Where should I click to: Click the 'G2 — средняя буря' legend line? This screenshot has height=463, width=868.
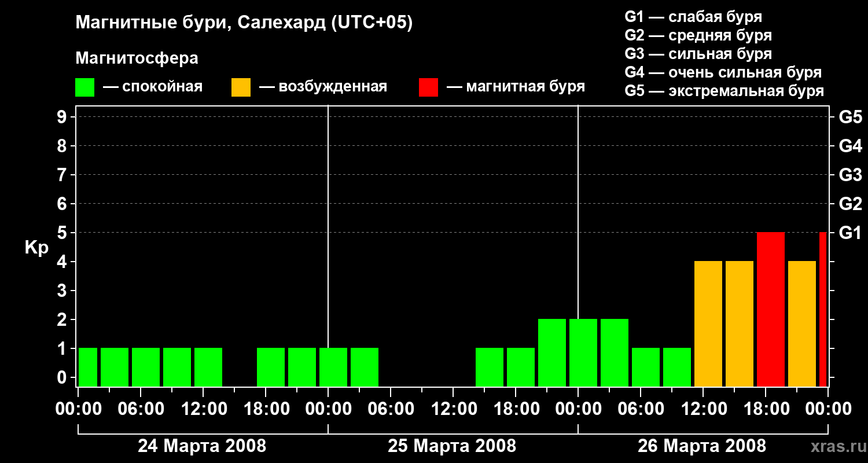698,35
